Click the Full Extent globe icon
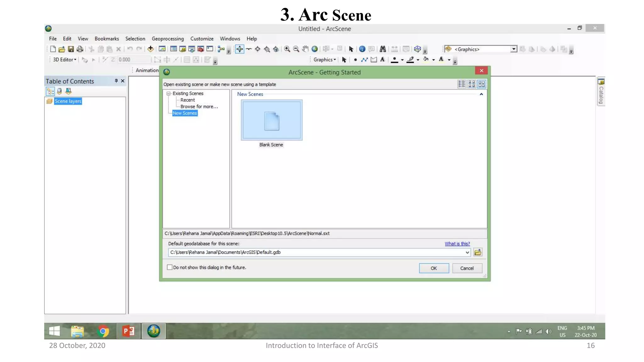Image resolution: width=644 pixels, height=362 pixels. (x=314, y=49)
